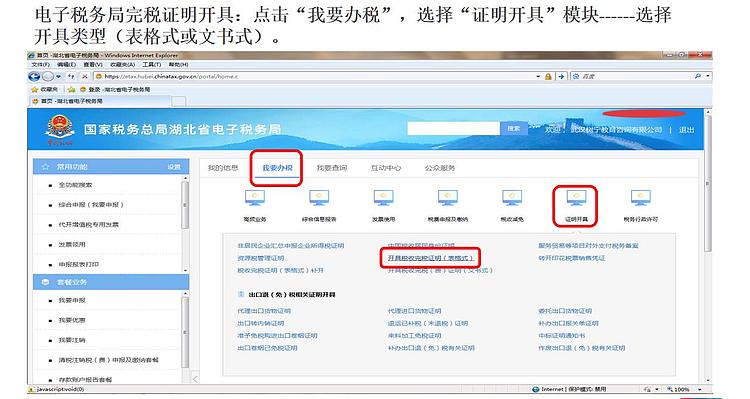Viewport: 750px width, 399px height.
Task: Click the favorites star icon 收藏夹
Action: pos(34,89)
